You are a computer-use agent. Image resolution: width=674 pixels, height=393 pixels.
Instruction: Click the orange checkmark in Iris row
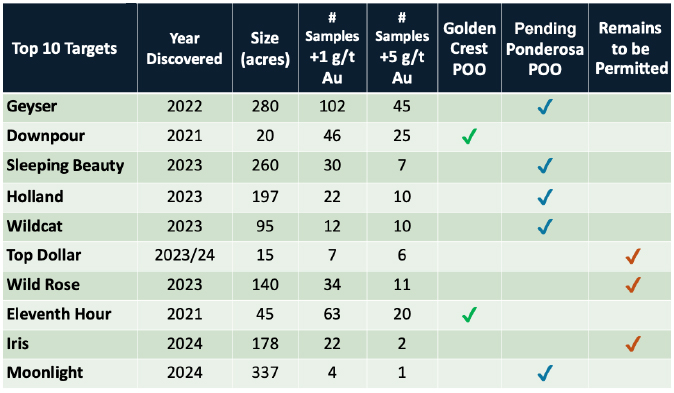pos(633,344)
